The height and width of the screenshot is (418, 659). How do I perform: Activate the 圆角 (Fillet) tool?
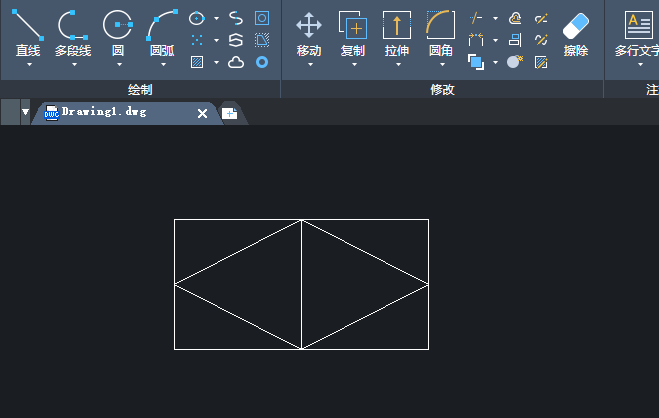pos(441,33)
